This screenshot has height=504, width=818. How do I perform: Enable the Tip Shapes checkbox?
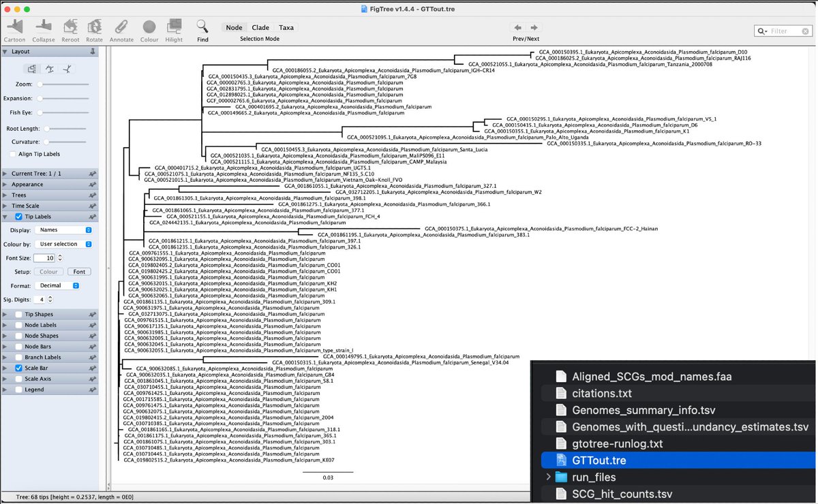18,315
